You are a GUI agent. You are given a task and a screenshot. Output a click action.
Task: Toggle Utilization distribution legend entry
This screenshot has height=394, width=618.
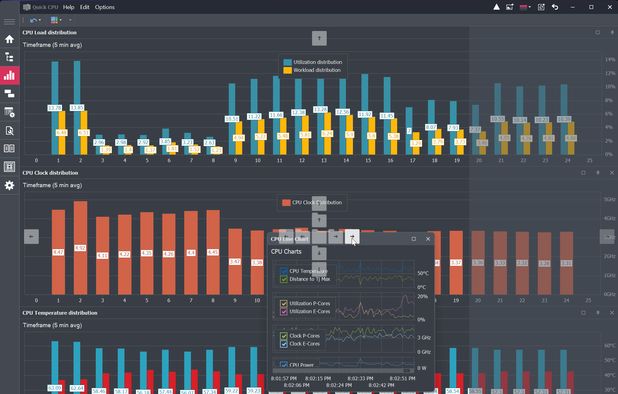coord(313,62)
